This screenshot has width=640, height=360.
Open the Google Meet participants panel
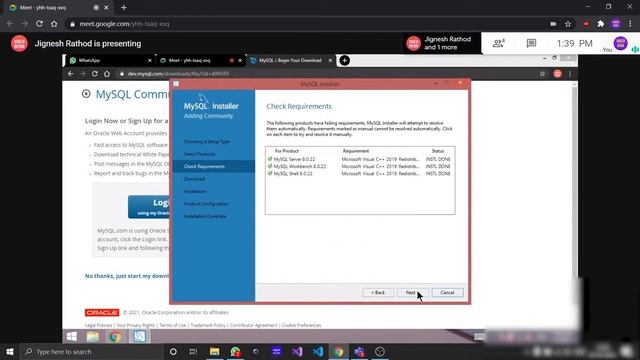tap(498, 43)
